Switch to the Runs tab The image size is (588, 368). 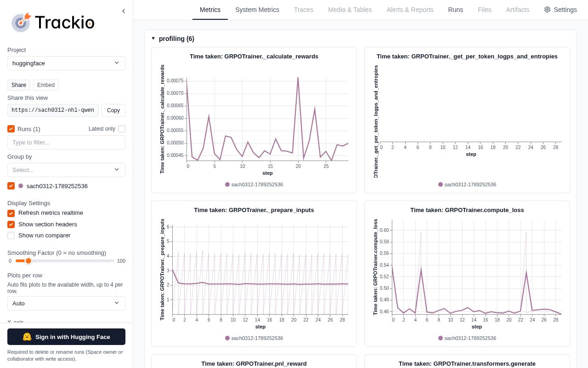tap(456, 10)
